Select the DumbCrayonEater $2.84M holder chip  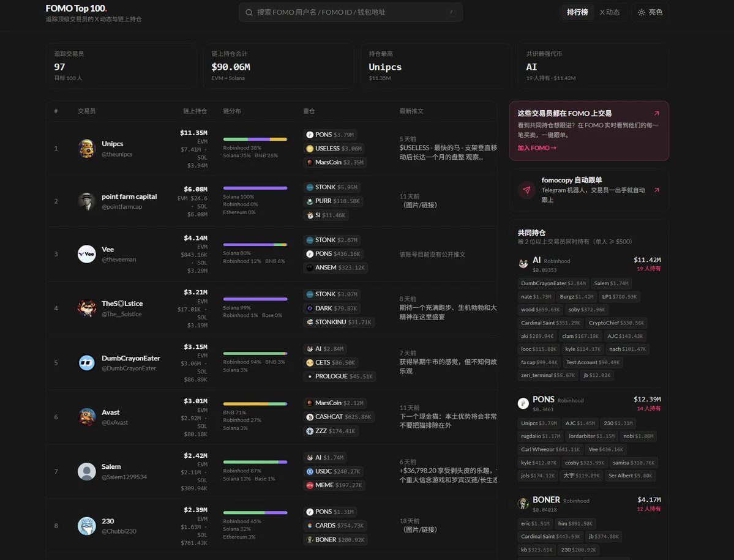553,283
